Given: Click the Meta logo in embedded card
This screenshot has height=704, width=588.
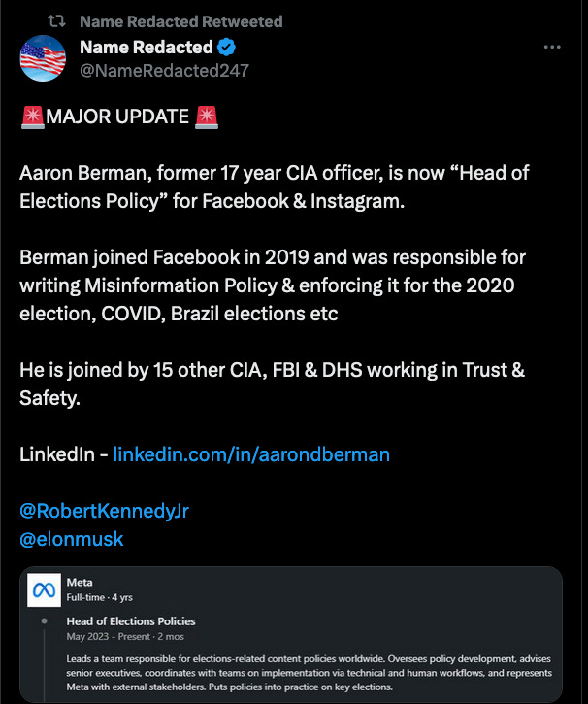Looking at the screenshot, I should [x=44, y=589].
